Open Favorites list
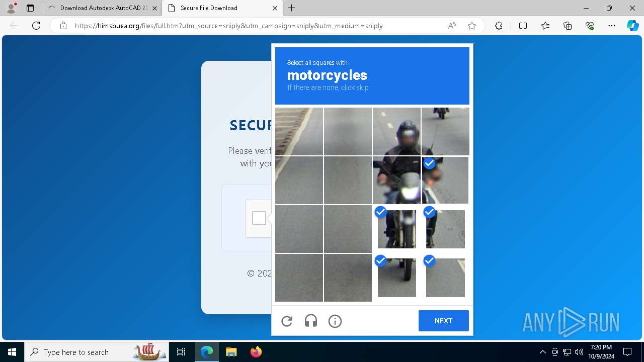 [545, 26]
